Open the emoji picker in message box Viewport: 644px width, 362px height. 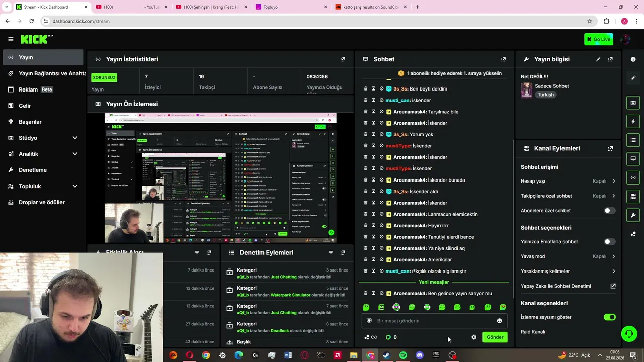[x=499, y=321]
